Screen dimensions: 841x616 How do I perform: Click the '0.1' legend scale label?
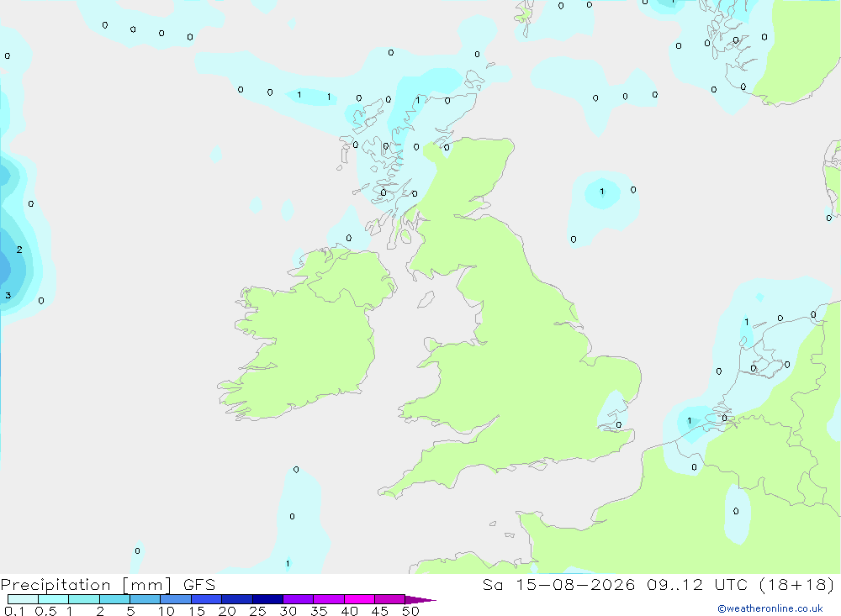[x=14, y=611]
